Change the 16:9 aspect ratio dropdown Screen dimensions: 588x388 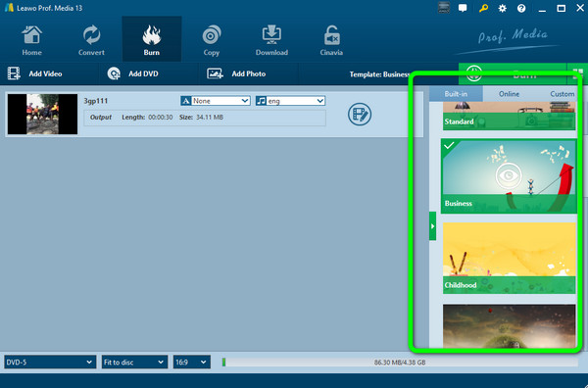tap(192, 363)
